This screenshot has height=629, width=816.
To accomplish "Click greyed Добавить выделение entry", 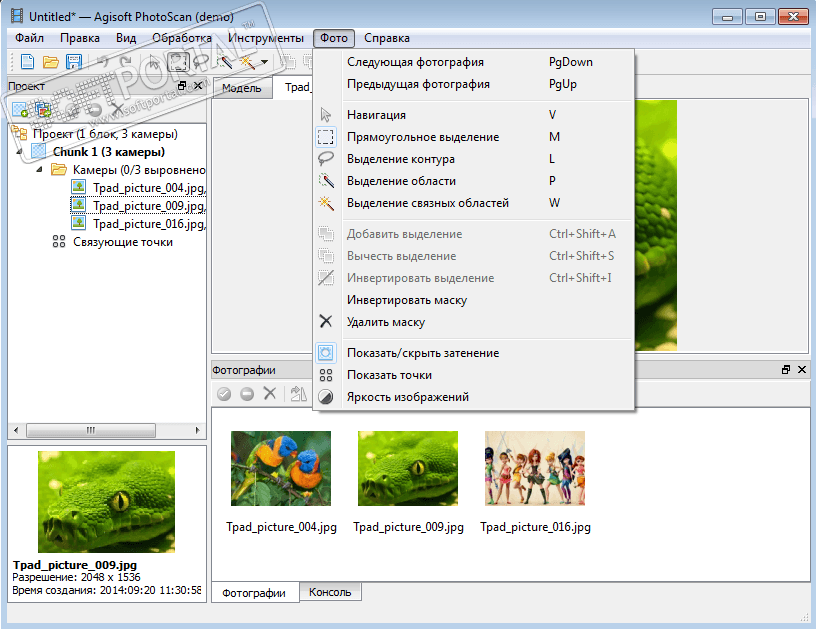I will [474, 234].
